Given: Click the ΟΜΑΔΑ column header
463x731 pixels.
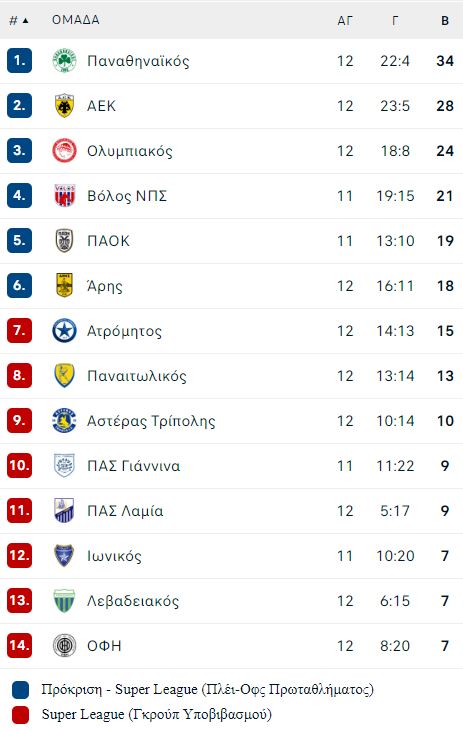Looking at the screenshot, I should pos(76,20).
